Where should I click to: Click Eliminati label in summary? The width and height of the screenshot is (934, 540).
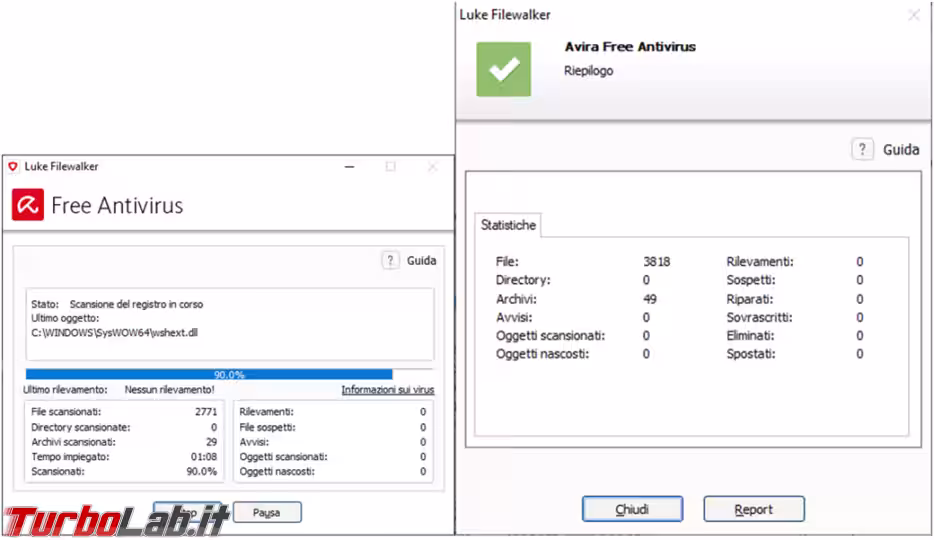pyautogui.click(x=750, y=336)
